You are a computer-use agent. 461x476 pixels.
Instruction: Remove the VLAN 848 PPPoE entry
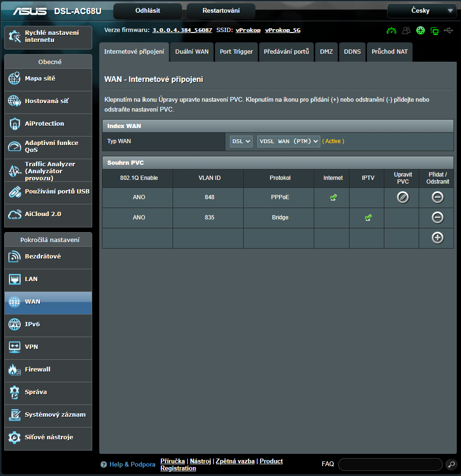coord(437,197)
